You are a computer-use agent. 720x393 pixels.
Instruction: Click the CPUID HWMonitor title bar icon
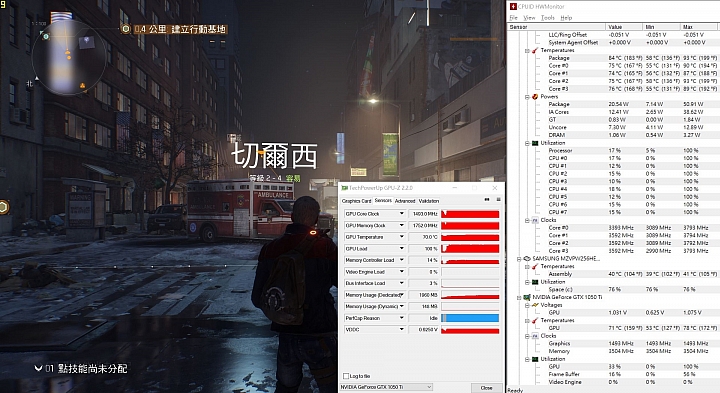point(513,6)
